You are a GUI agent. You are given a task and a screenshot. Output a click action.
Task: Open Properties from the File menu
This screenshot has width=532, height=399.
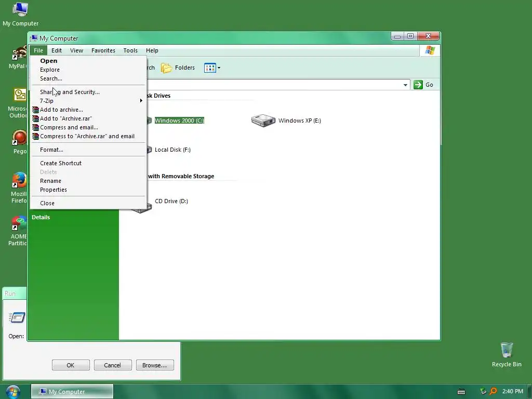click(x=88, y=190)
